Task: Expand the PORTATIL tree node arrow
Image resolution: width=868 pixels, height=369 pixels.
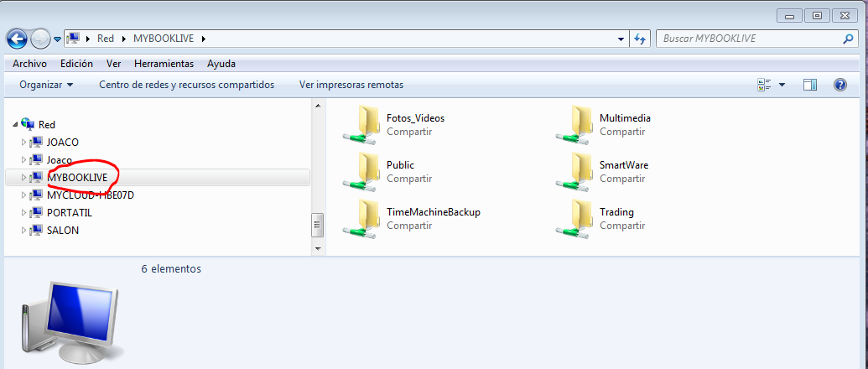Action: pyautogui.click(x=23, y=212)
